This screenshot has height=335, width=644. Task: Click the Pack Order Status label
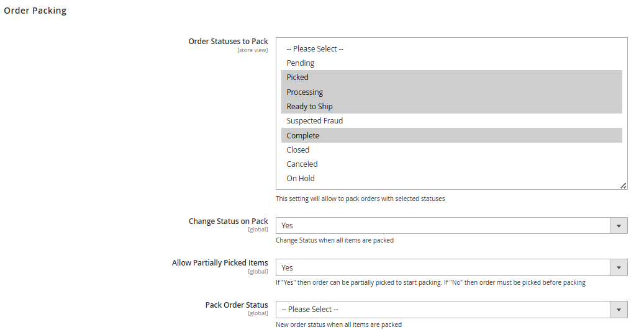(237, 305)
